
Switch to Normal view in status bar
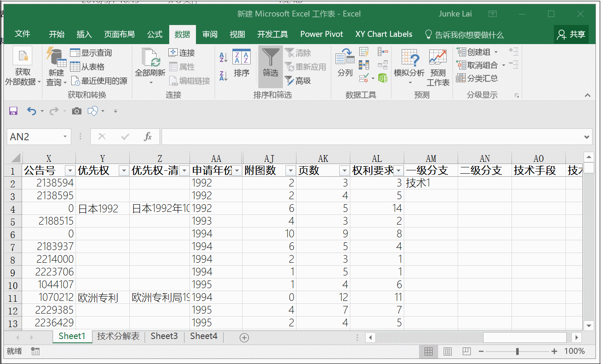[x=428, y=351]
